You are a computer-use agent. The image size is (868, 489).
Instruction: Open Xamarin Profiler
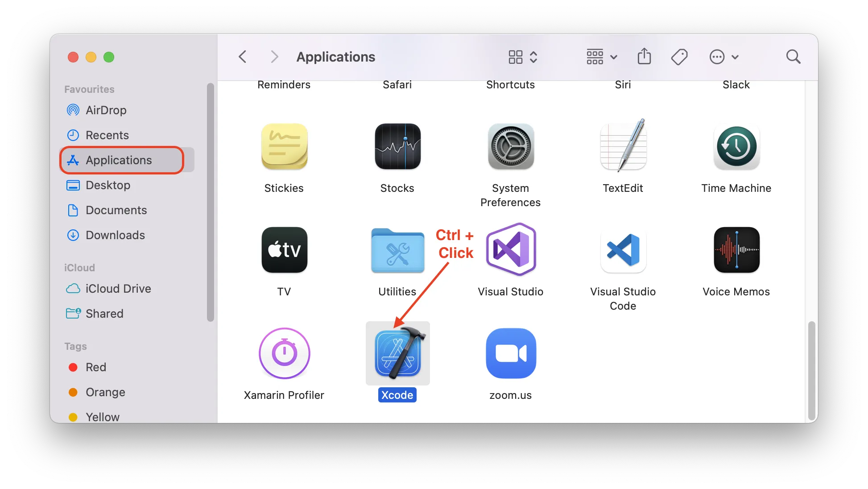[284, 353]
